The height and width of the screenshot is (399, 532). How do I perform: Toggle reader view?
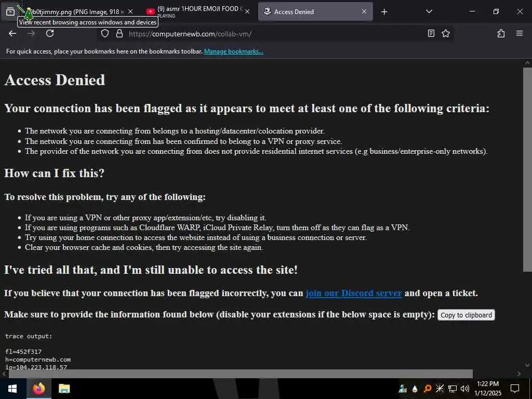(x=431, y=34)
